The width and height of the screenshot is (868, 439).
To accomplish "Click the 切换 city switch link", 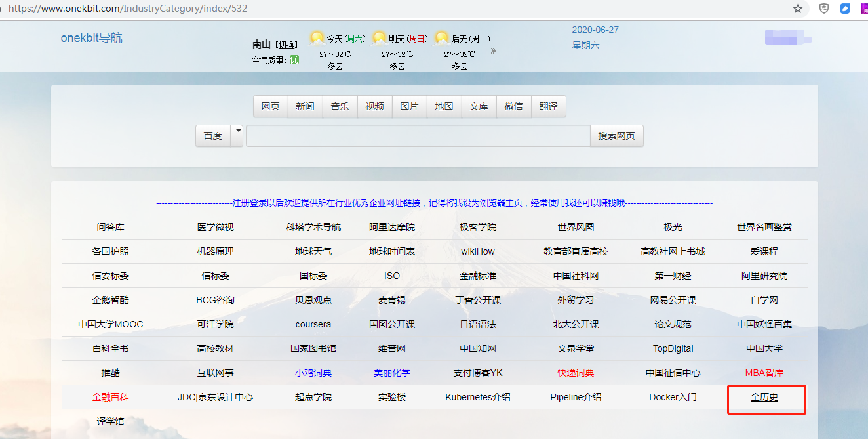I will coord(286,45).
